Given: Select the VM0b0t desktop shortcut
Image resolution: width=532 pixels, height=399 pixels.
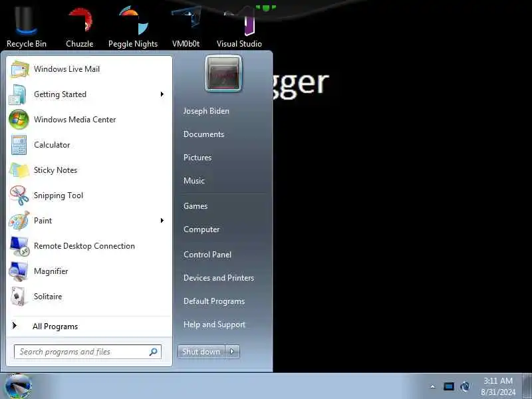Looking at the screenshot, I should 186,25.
